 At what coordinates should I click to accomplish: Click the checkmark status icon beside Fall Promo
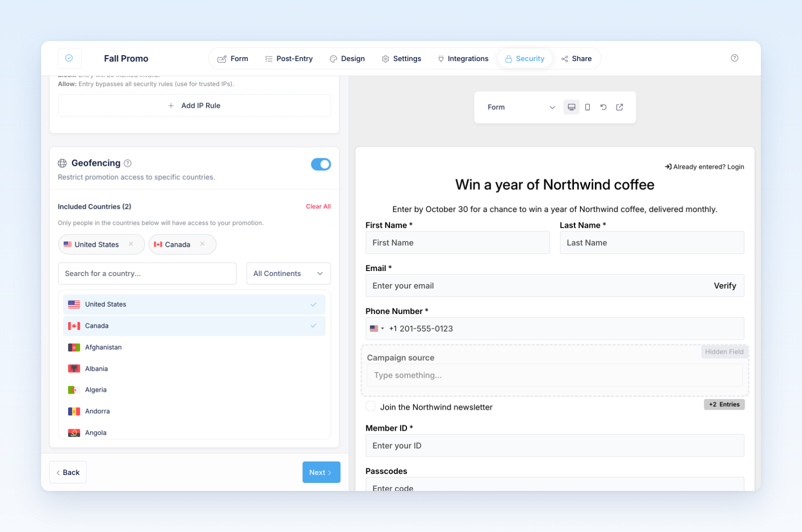tap(69, 58)
